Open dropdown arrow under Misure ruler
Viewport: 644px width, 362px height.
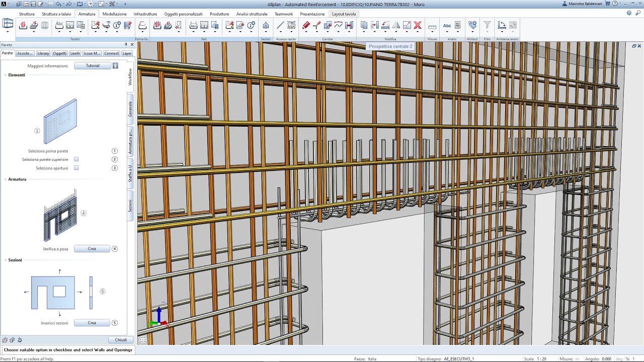(x=432, y=32)
